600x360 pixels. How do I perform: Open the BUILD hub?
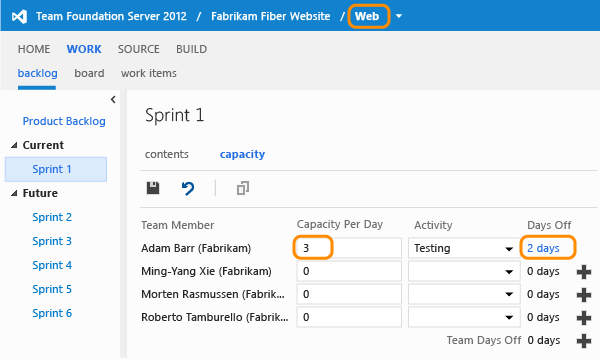pos(191,49)
